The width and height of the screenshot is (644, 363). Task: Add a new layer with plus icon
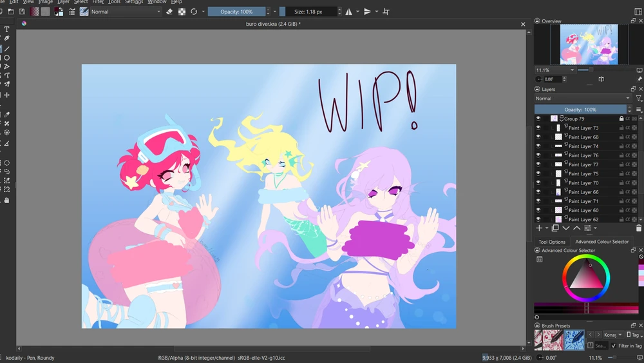pyautogui.click(x=540, y=228)
